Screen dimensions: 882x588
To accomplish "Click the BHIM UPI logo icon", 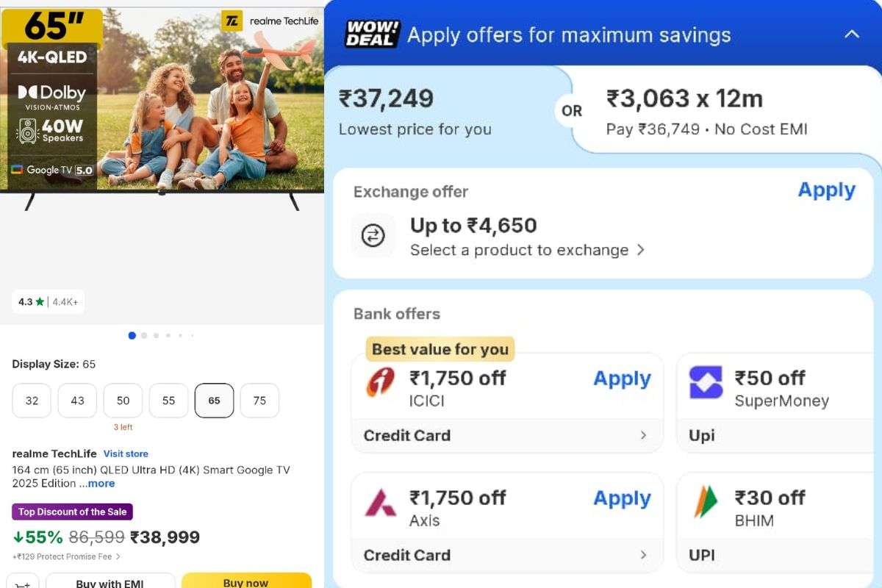I will (x=706, y=503).
